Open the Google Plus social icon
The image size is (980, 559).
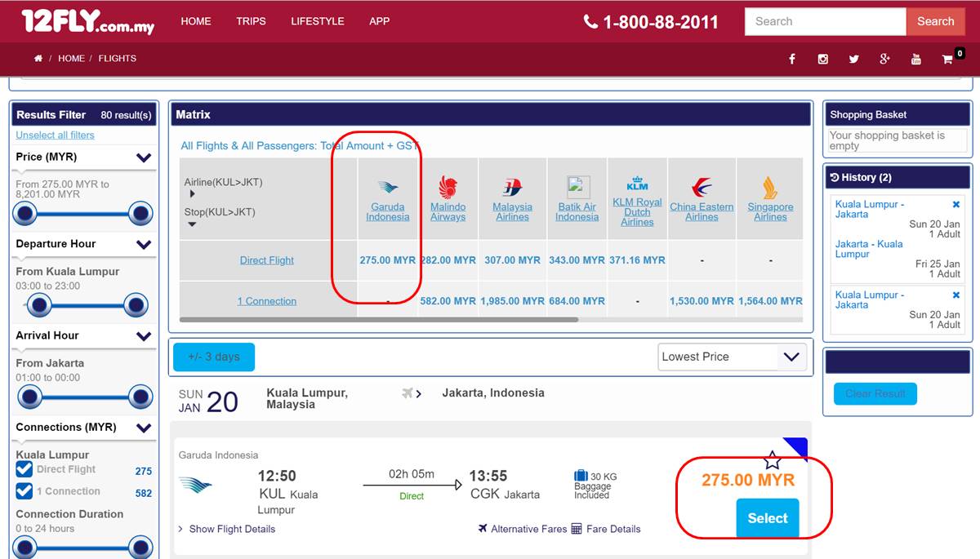pyautogui.click(x=884, y=59)
